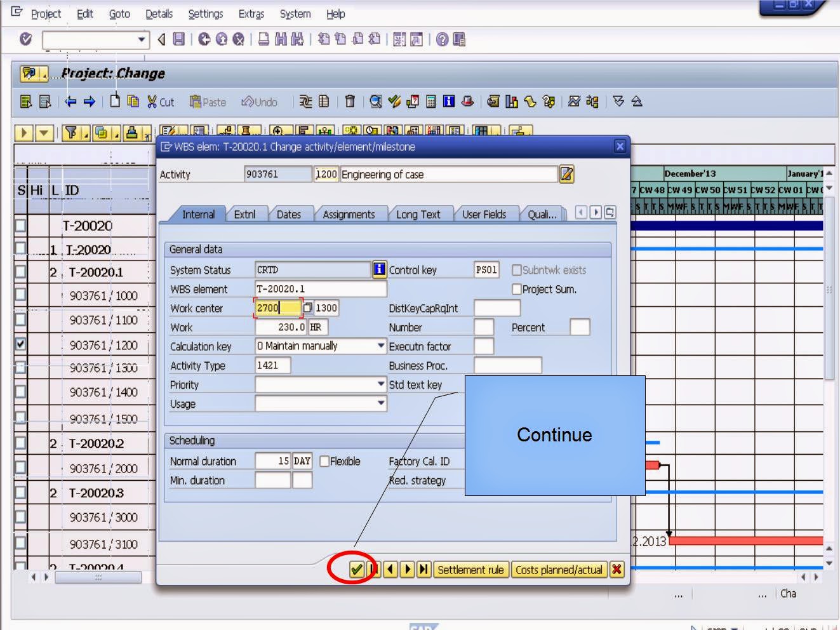
Task: Open the long text editor icon beside Engineering of case
Action: (x=567, y=174)
